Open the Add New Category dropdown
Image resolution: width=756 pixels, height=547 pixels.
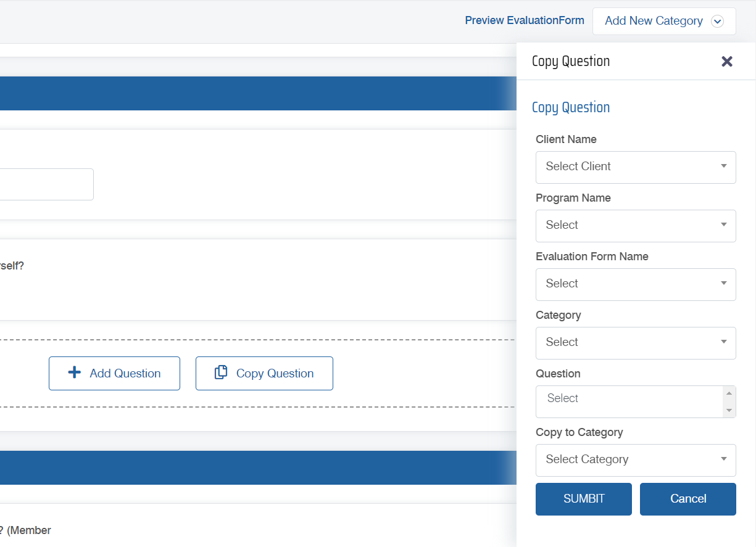tap(664, 21)
